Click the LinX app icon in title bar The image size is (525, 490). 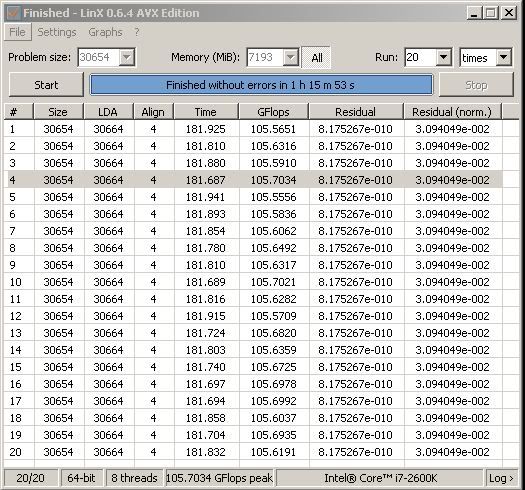coord(13,13)
